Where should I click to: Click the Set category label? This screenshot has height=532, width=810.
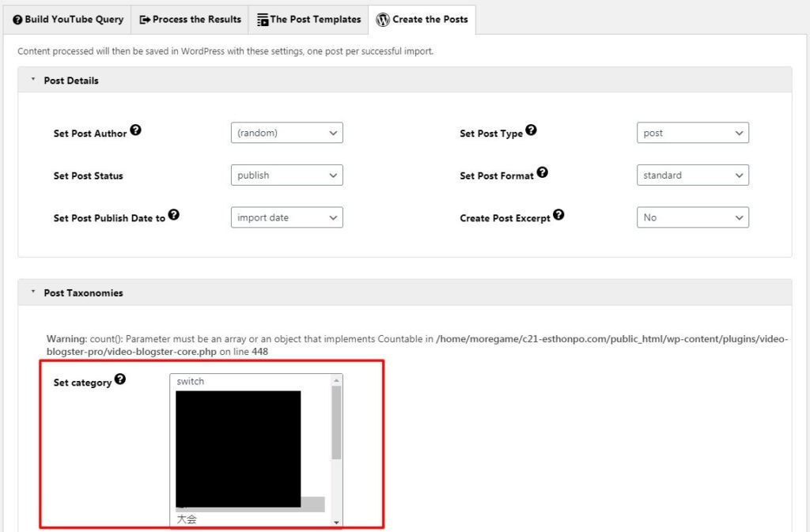(x=82, y=383)
